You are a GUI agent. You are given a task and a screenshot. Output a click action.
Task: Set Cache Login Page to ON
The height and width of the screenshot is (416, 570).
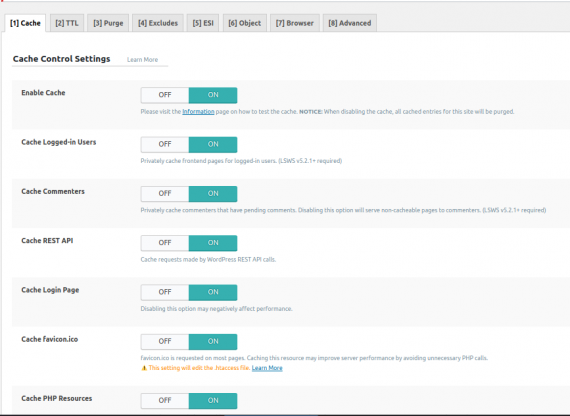coord(213,292)
